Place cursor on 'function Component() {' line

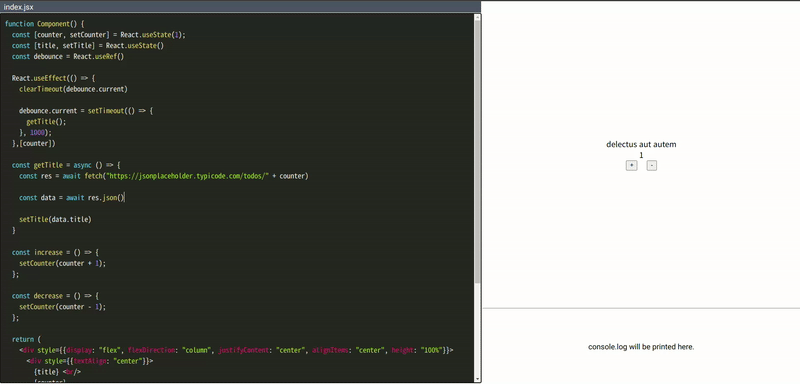pyautogui.click(x=44, y=24)
